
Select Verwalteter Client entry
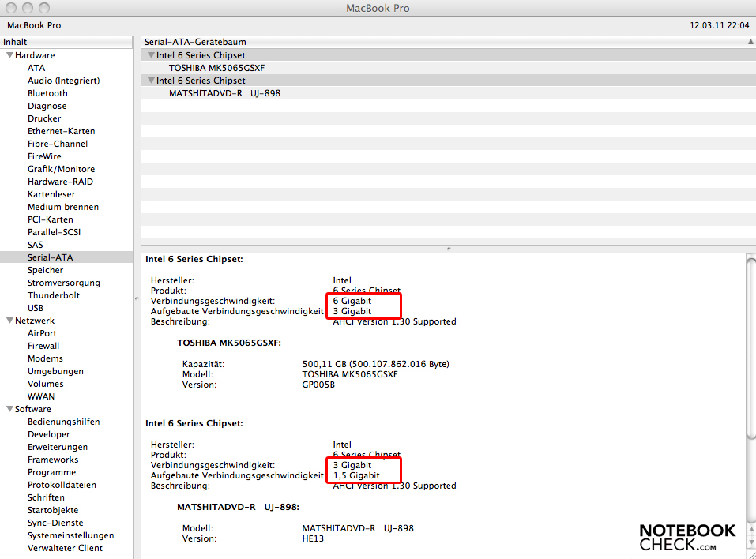(x=65, y=548)
